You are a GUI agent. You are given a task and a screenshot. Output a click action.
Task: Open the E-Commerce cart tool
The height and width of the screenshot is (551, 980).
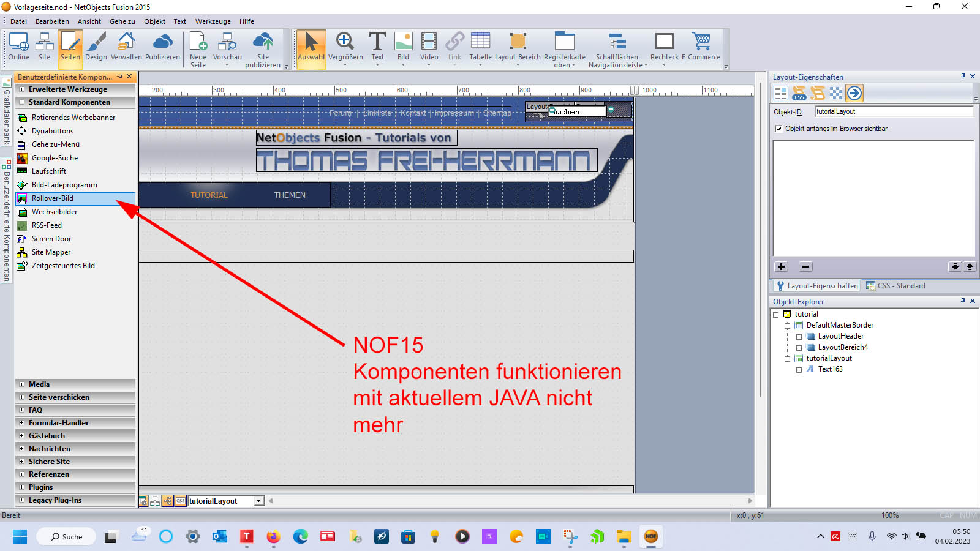701,47
